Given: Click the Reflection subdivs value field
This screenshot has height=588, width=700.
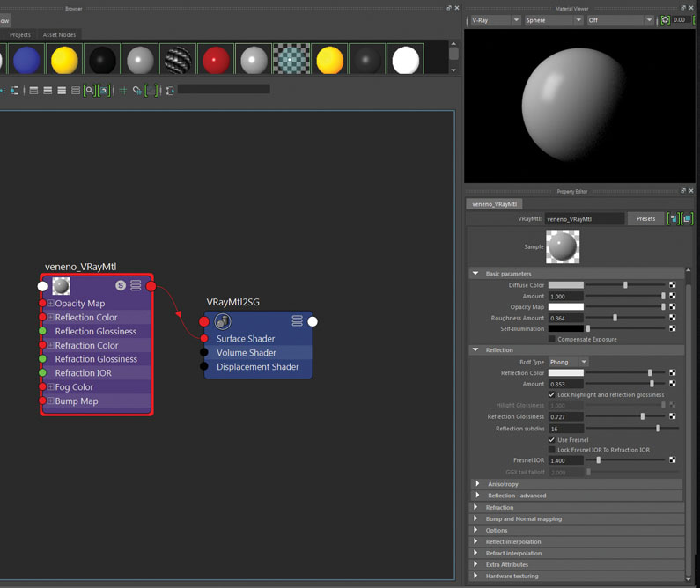Looking at the screenshot, I should (565, 429).
